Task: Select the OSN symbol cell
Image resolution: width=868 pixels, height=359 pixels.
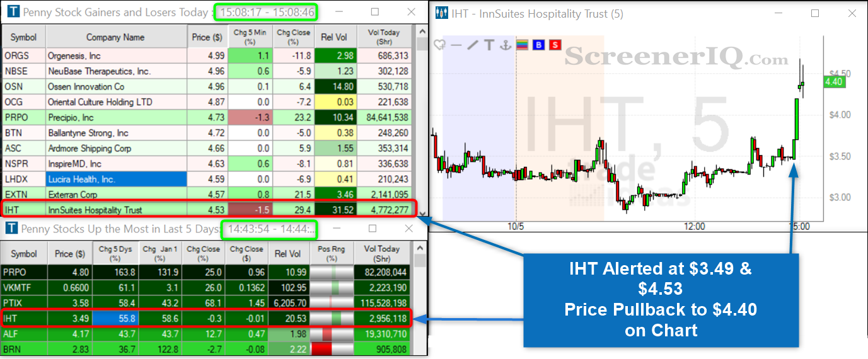Action: click(13, 86)
